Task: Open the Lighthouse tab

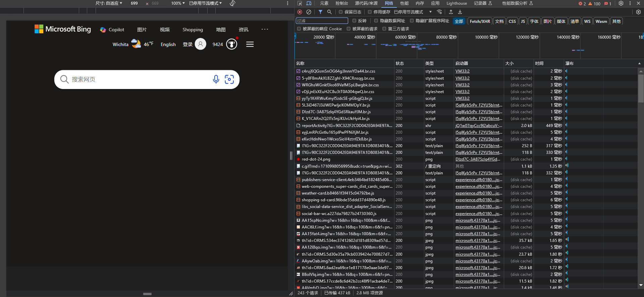Action: coord(457,3)
